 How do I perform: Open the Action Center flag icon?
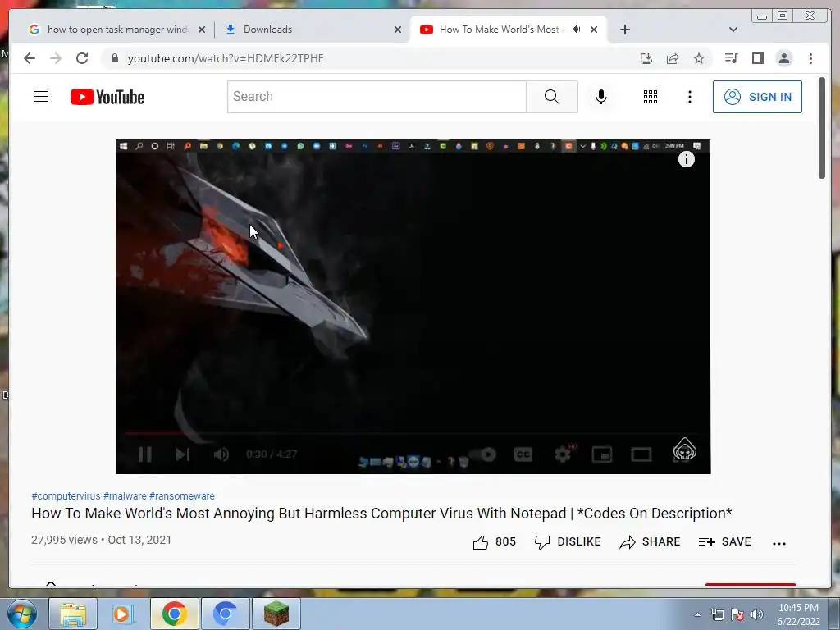tap(737, 614)
